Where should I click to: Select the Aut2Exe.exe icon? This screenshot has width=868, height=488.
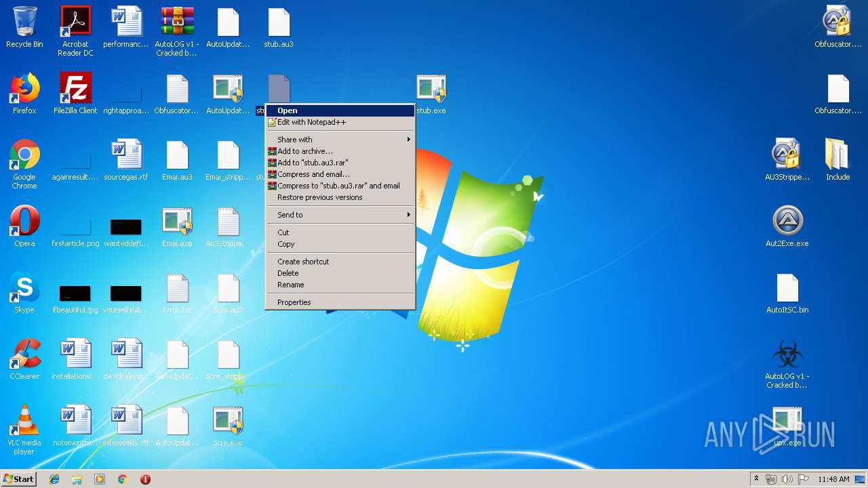pos(787,226)
